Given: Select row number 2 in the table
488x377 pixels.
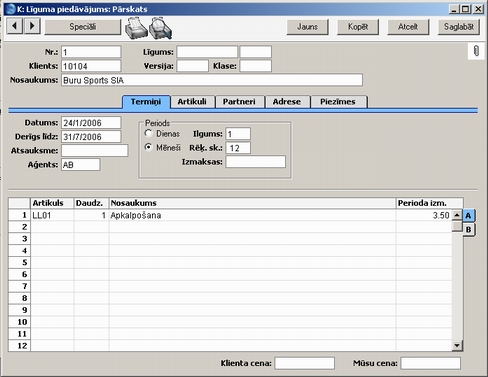Looking at the screenshot, I should [20, 227].
